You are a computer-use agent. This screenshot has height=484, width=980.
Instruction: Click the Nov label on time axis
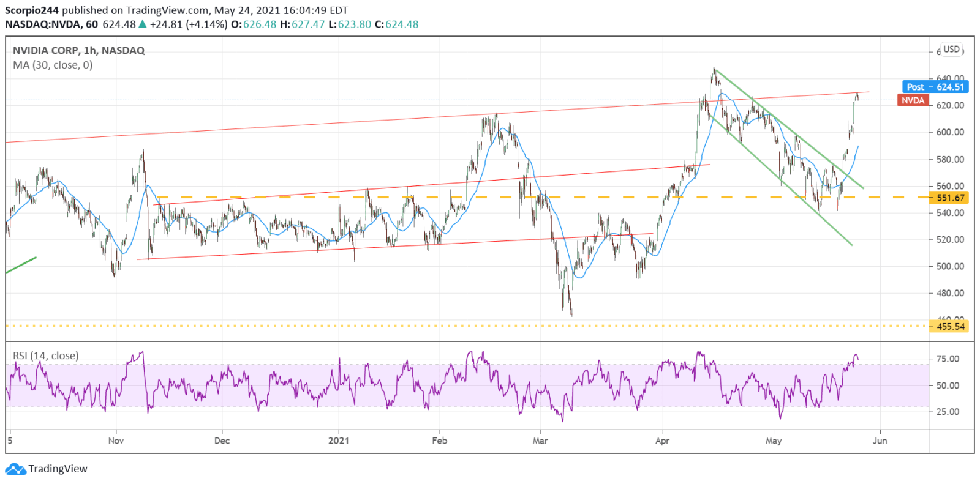pos(116,441)
